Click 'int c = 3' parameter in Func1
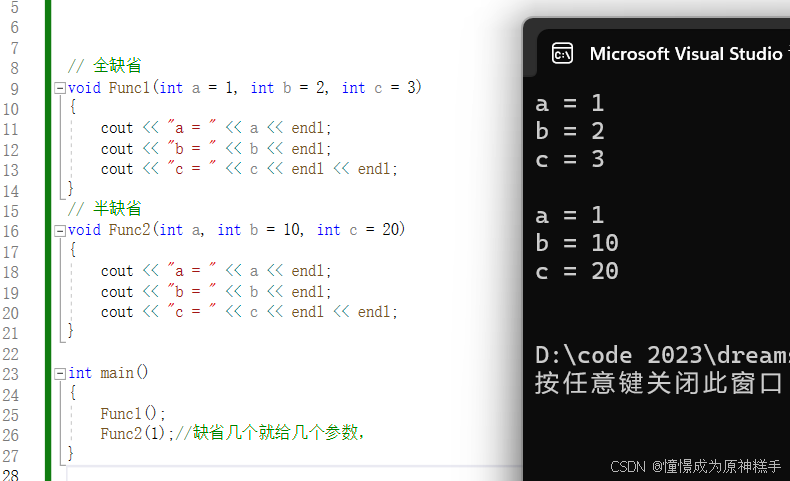Viewport: 790px width, 481px height. tap(378, 88)
